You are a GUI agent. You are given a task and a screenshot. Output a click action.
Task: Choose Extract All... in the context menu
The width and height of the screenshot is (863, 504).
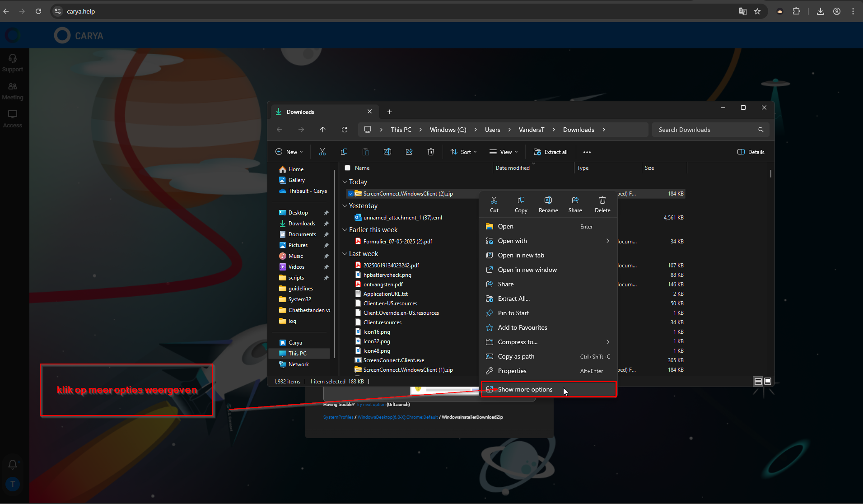(x=548, y=299)
